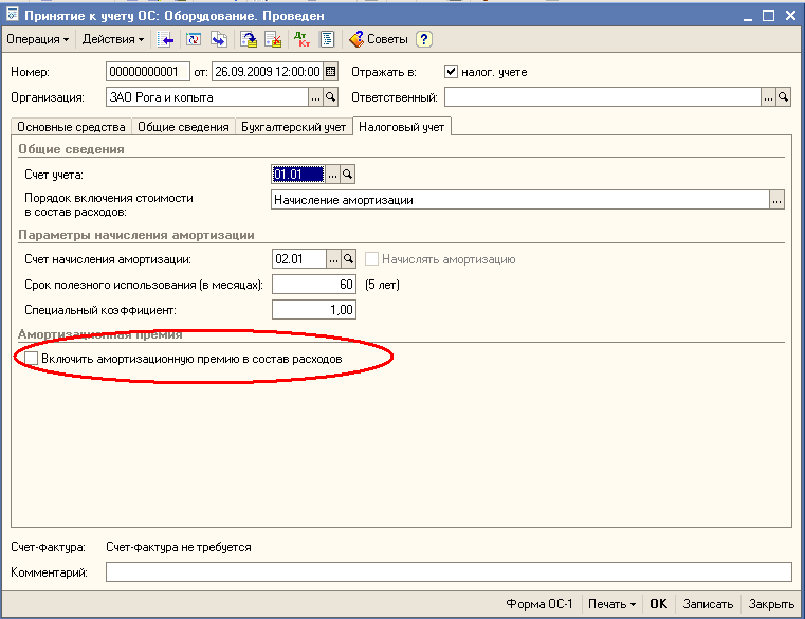
Task: Click the magnifier icon beside Счет учета
Action: [x=348, y=174]
